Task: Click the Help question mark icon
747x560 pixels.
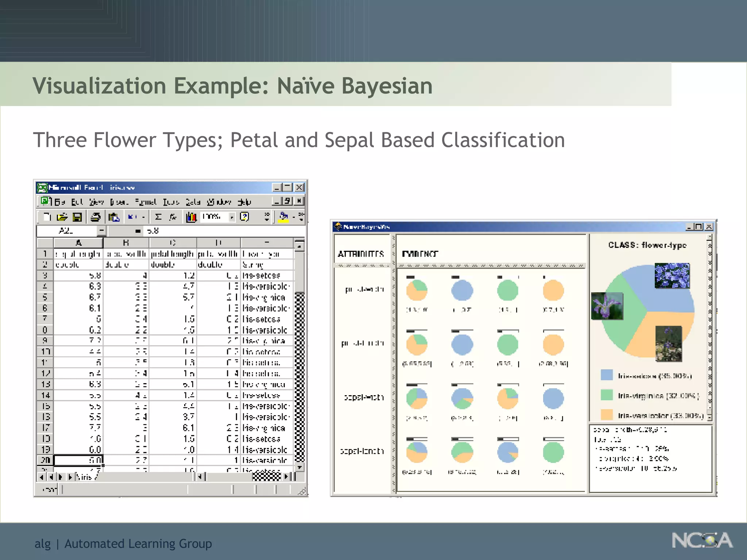Action: [244, 217]
